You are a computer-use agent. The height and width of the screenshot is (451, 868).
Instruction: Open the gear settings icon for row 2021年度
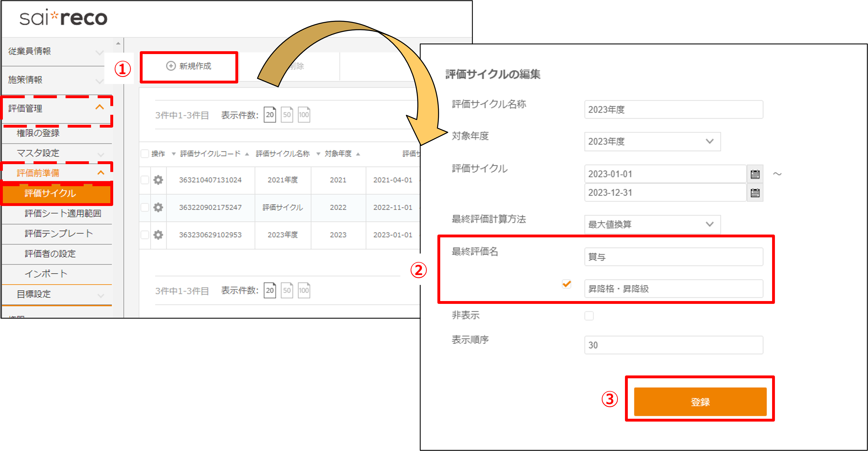[158, 180]
